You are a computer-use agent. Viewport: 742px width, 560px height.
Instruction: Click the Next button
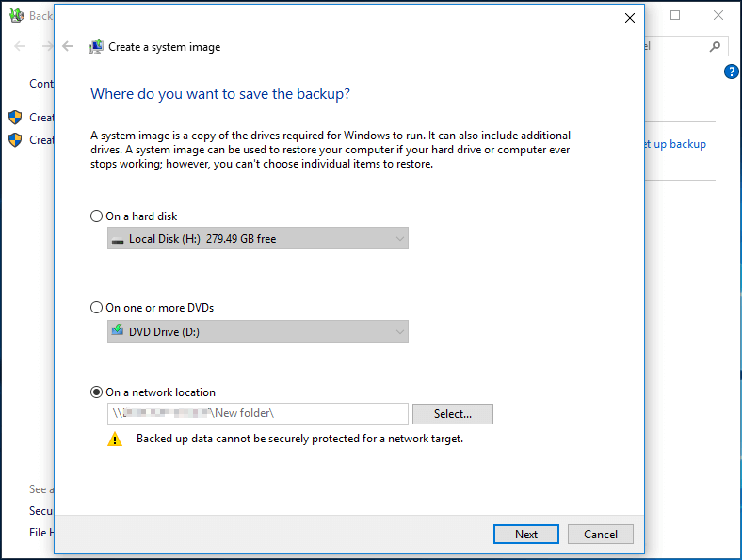coord(525,534)
